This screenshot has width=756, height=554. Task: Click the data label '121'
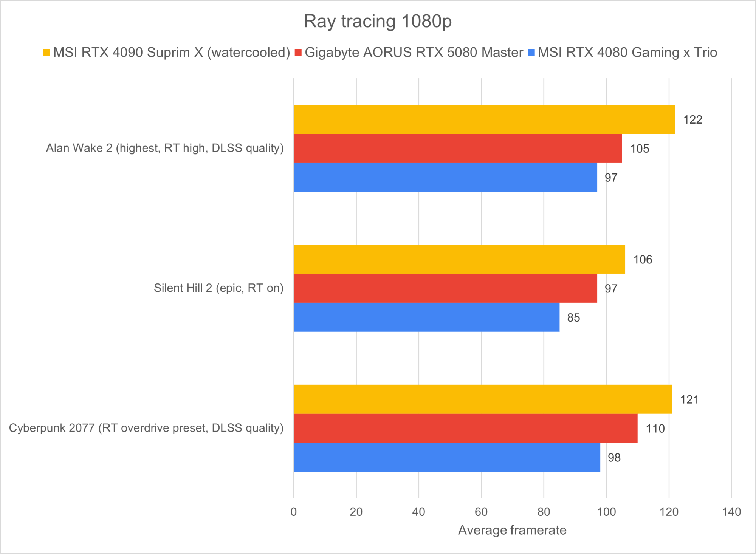(689, 400)
